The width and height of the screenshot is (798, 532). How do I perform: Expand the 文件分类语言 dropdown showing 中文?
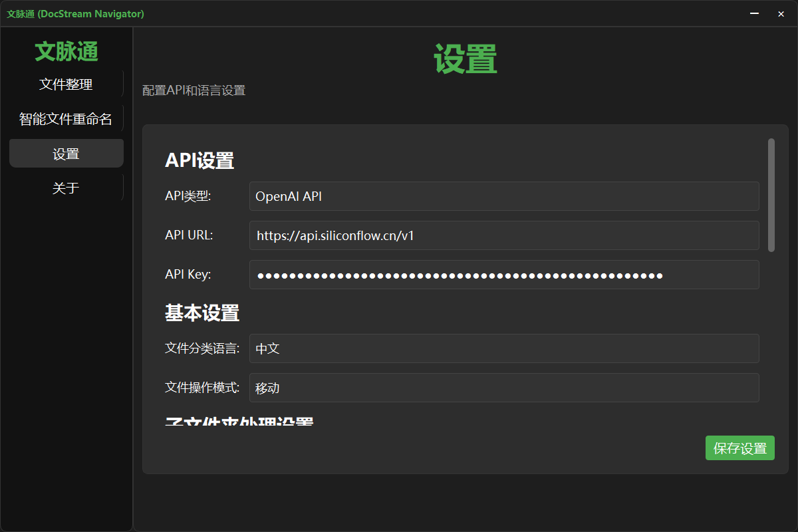[x=504, y=348]
